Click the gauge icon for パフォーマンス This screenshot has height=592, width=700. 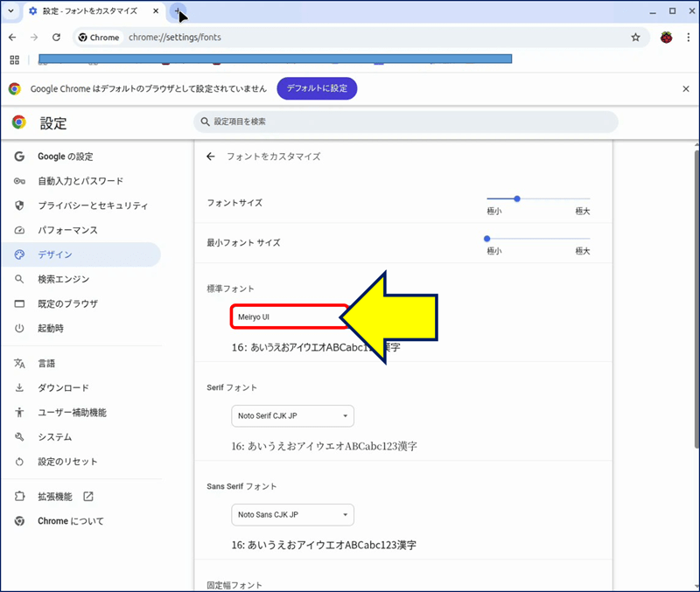(19, 230)
